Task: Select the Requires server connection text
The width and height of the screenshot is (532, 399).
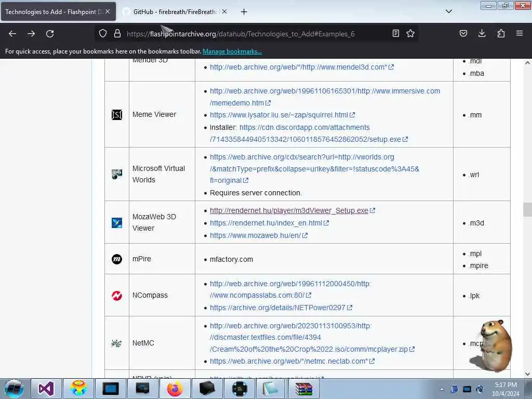Action: point(256,193)
